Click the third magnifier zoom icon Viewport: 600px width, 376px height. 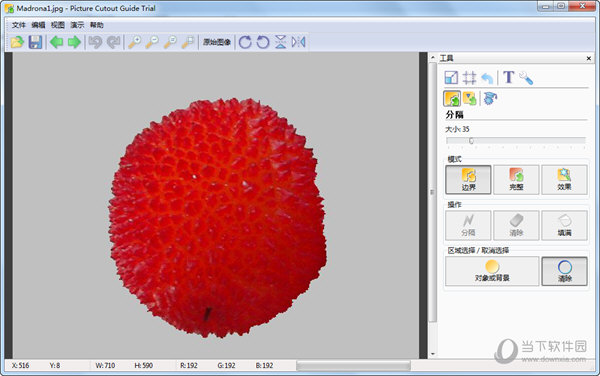[170, 42]
